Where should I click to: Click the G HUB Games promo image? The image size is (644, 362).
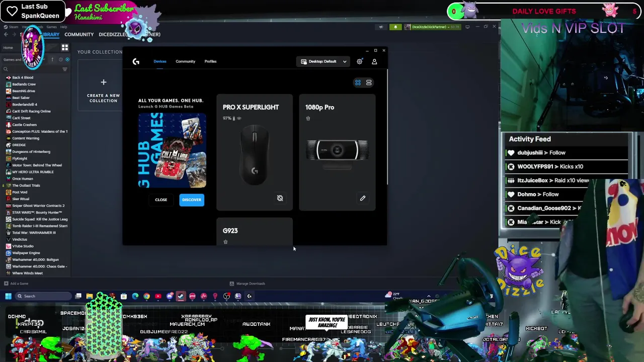click(172, 150)
